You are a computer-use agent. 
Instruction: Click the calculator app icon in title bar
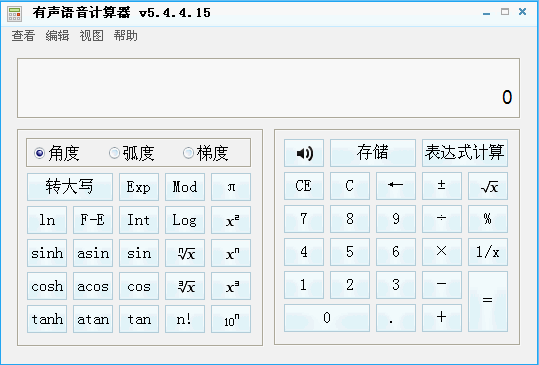tap(14, 14)
